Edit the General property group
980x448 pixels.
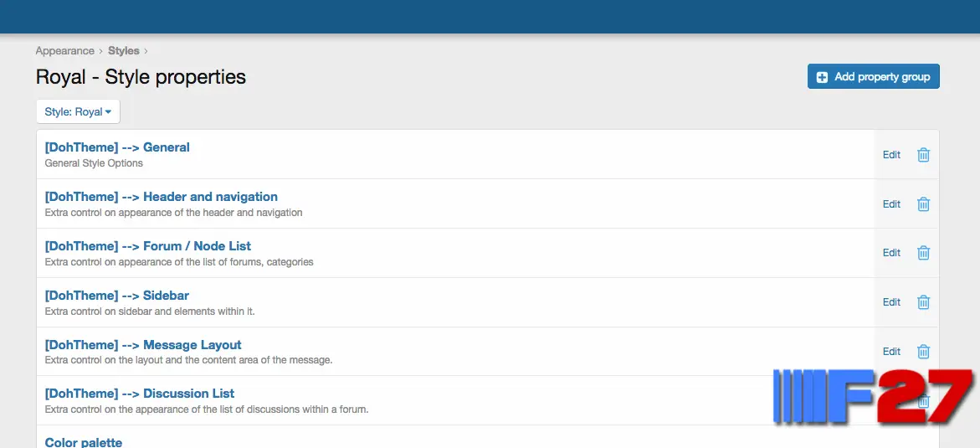pos(891,155)
